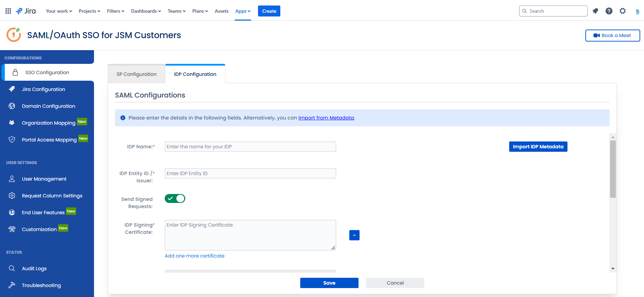Click the Organization Mapping people icon
Screen dimensions: 644x297
12,123
